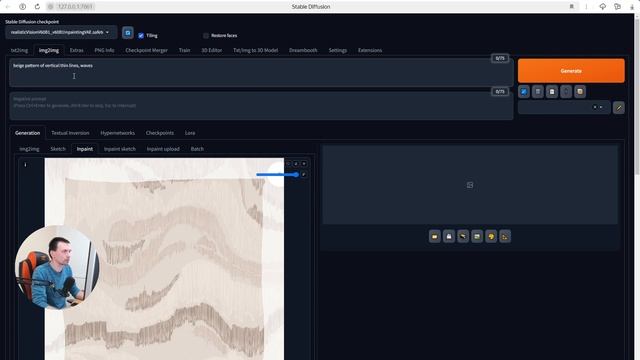Enable the Restore faces checkbox
Image resolution: width=640 pixels, height=360 pixels.
pos(206,36)
